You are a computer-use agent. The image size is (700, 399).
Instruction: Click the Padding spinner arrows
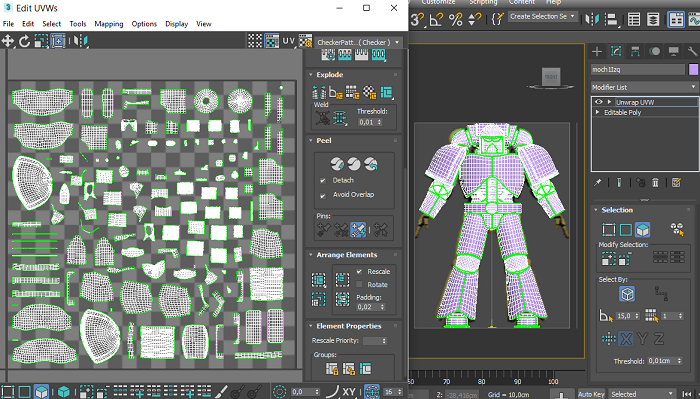[382, 307]
